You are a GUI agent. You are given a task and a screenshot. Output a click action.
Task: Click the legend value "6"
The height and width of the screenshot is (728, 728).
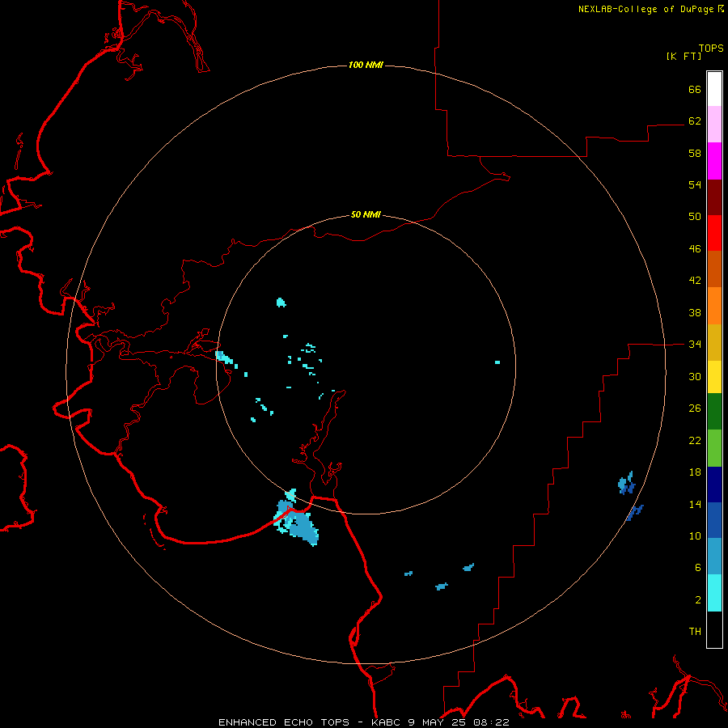tap(698, 568)
